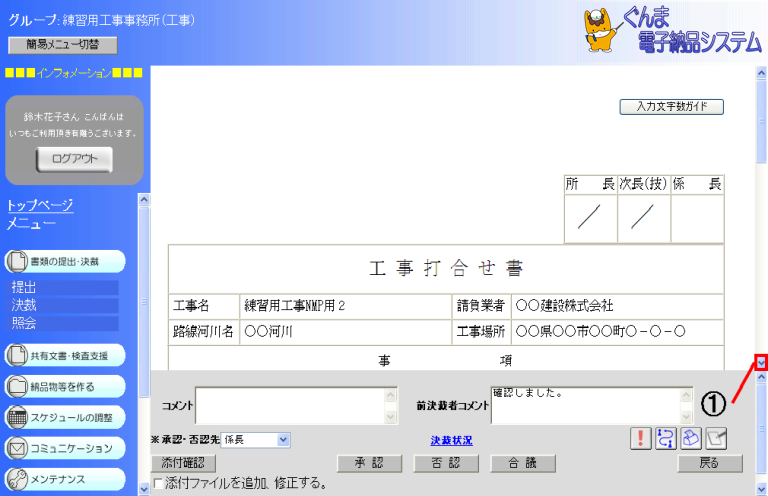Click the 次長(技) stamp cell with slash
The width and height of the screenshot is (768, 496).
[x=644, y=218]
